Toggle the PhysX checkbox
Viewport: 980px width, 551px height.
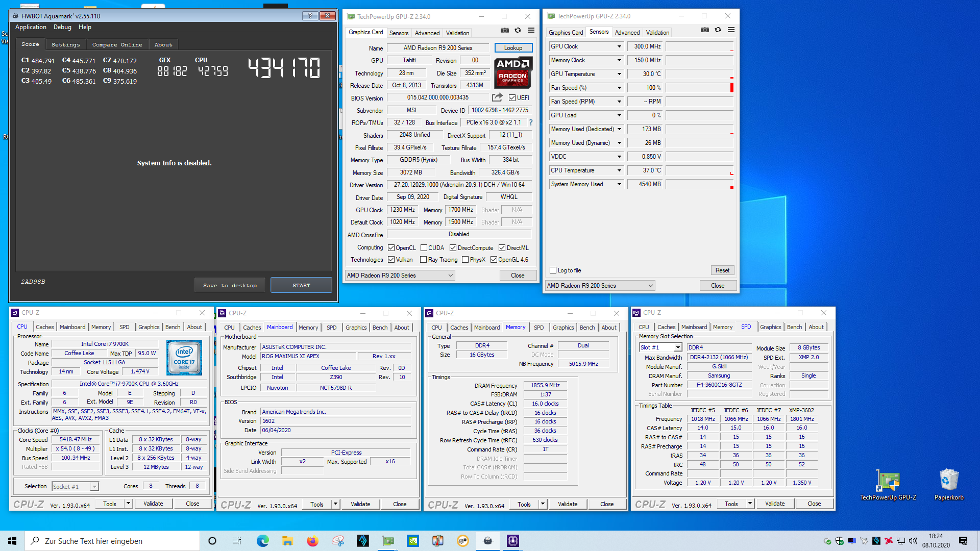pyautogui.click(x=465, y=260)
